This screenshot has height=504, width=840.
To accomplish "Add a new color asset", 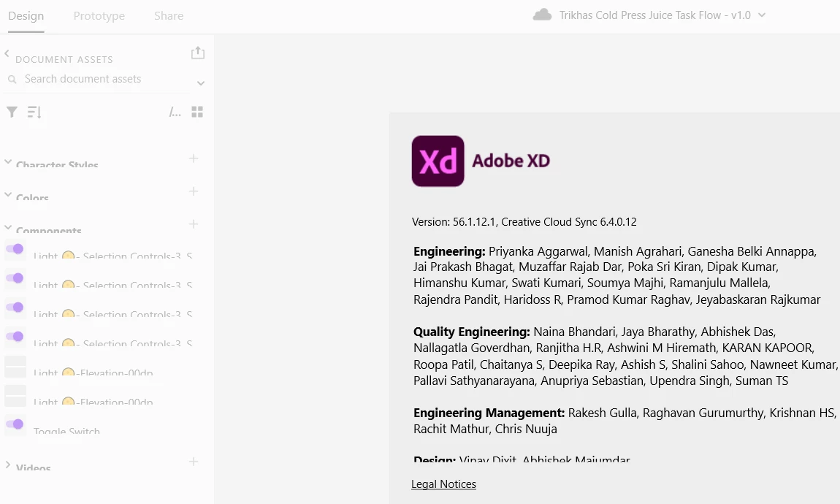I will (194, 191).
